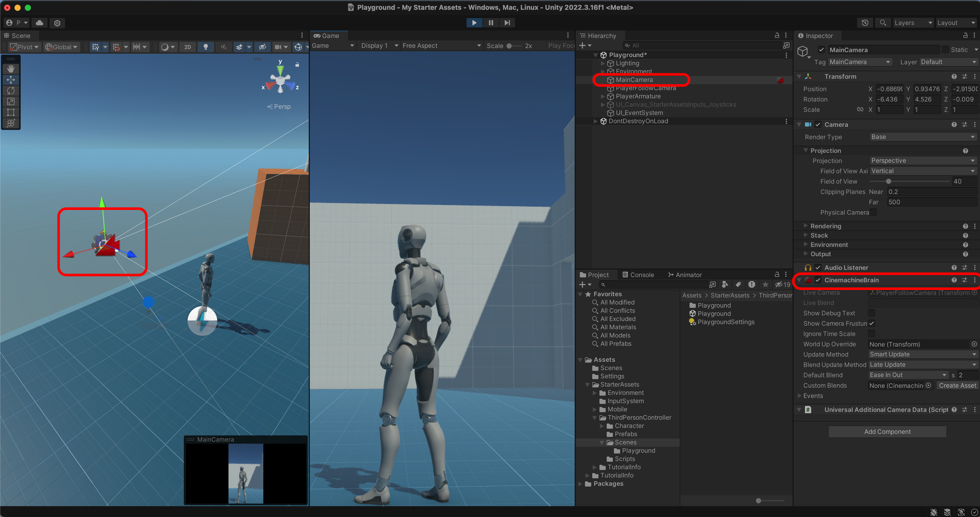Open global search magnifier in top toolbar
This screenshot has height=517, width=980.
[883, 23]
